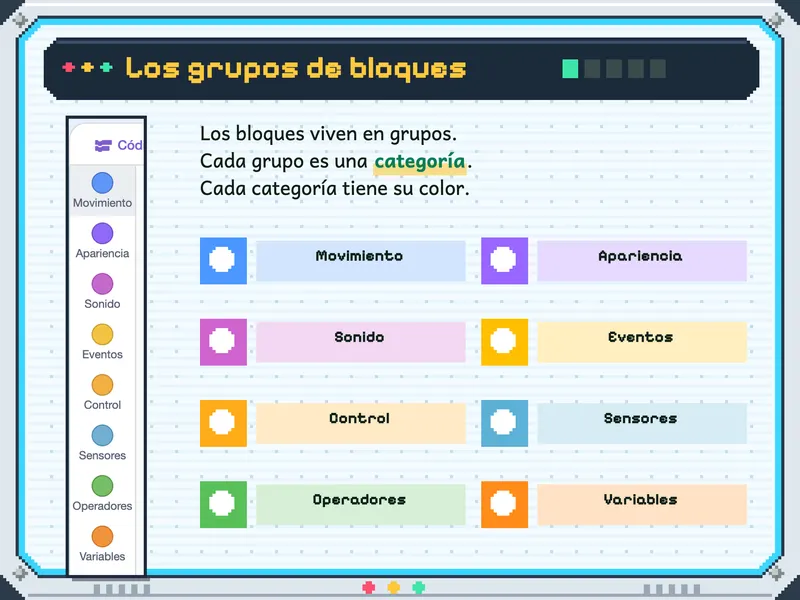Click the Operadores text in the sidebar
The image size is (800, 600).
(x=102, y=506)
